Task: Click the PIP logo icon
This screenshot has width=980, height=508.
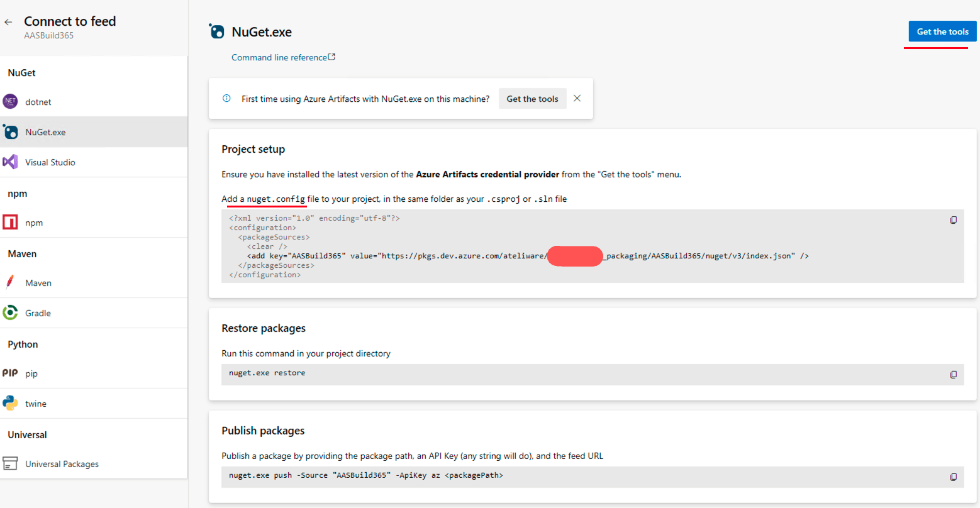Action: tap(10, 373)
